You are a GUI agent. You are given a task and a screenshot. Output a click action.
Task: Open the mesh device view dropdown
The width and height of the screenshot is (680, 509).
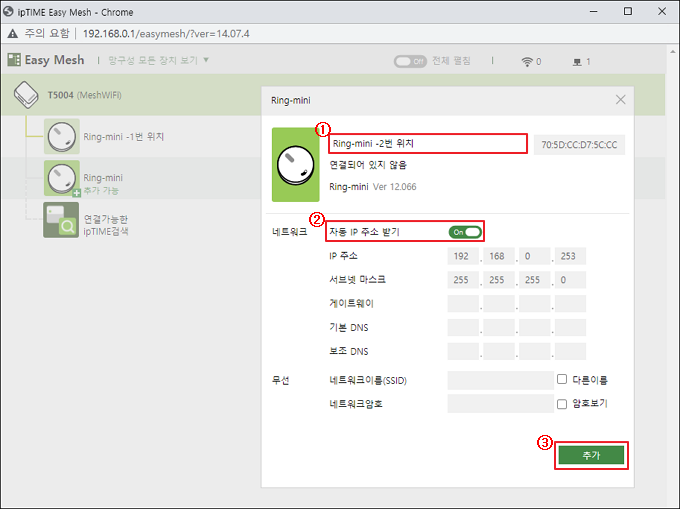coord(158,60)
